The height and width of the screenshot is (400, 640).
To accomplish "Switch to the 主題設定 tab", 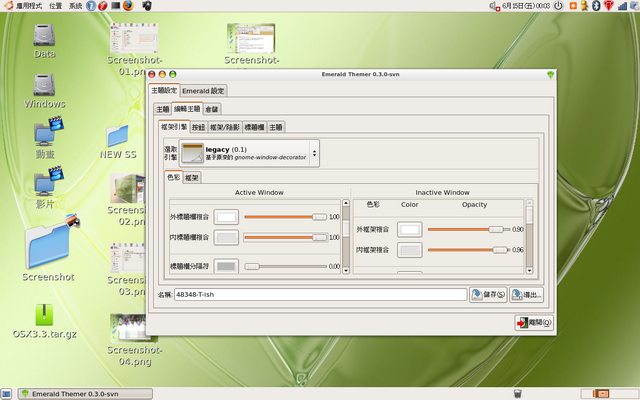I will tap(164, 91).
